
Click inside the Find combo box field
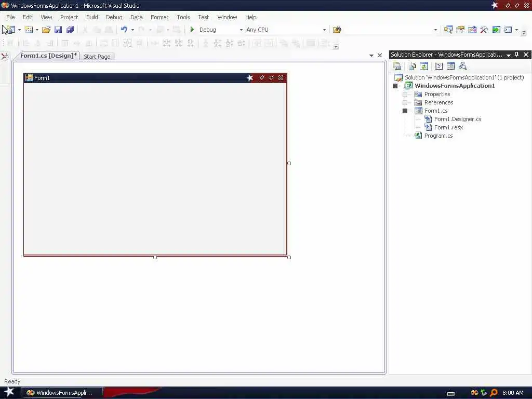point(388,30)
